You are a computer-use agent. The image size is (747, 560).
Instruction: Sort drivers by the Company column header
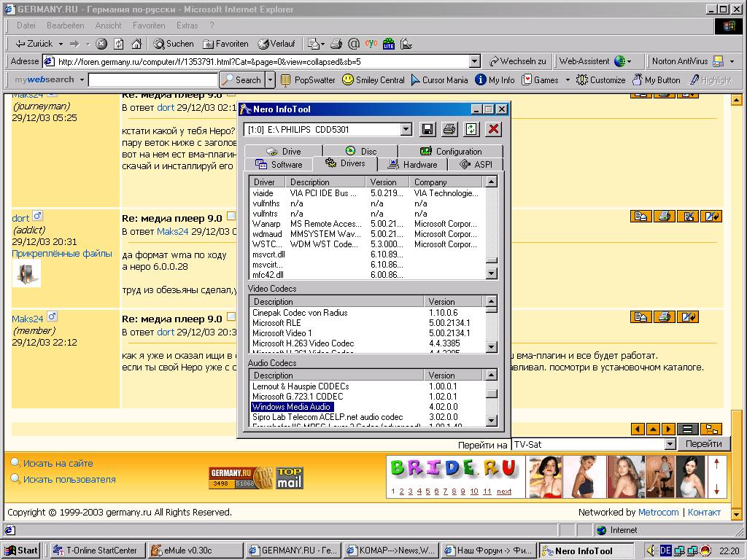446,182
